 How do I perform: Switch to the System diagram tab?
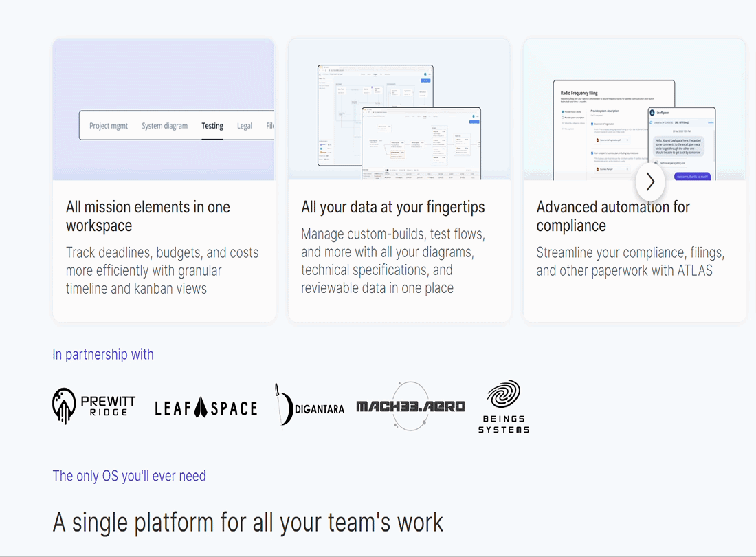164,126
